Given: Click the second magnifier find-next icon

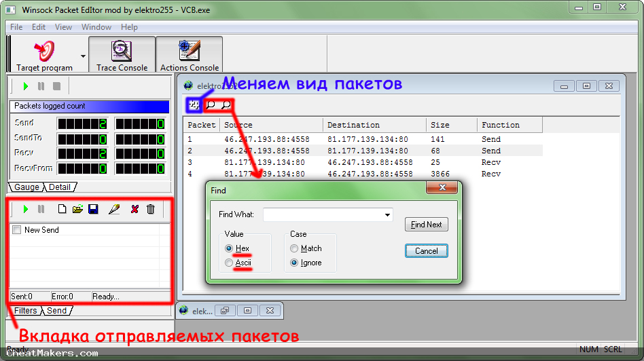Looking at the screenshot, I should (x=226, y=105).
